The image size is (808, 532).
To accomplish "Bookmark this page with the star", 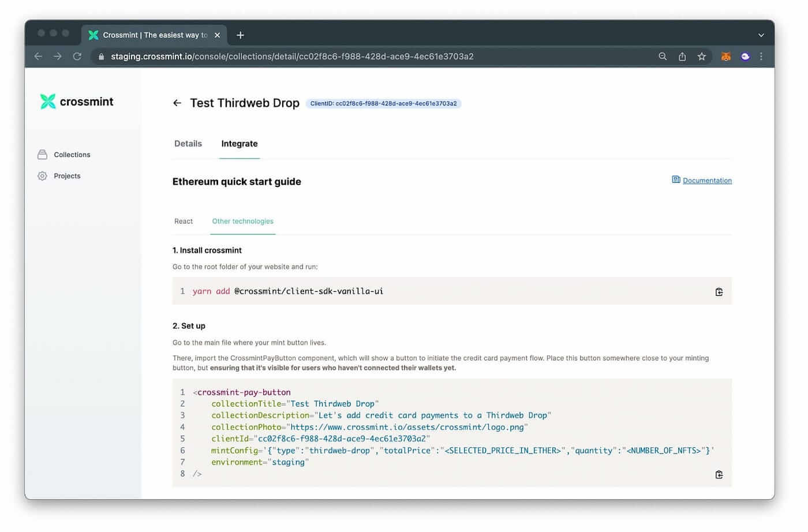I will 702,57.
